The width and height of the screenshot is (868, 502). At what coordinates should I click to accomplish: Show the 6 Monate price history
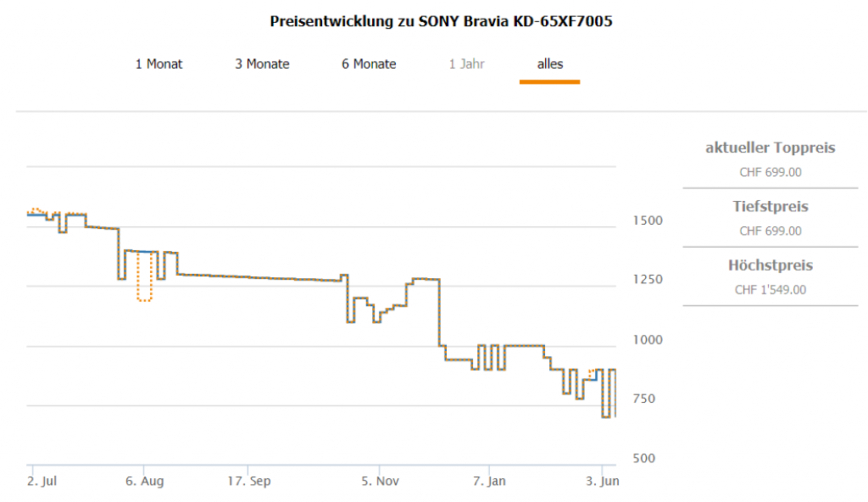[369, 64]
